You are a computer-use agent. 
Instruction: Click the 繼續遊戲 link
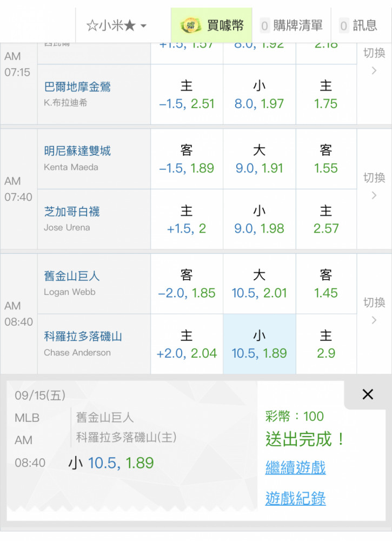(295, 467)
